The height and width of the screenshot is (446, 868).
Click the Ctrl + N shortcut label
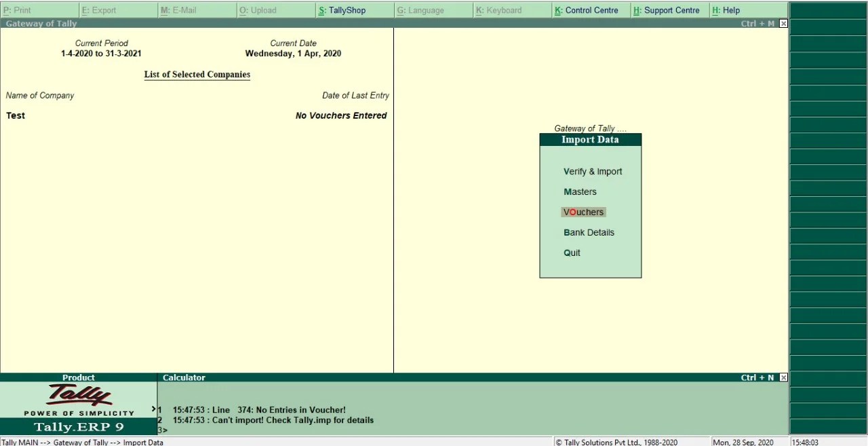tap(757, 377)
